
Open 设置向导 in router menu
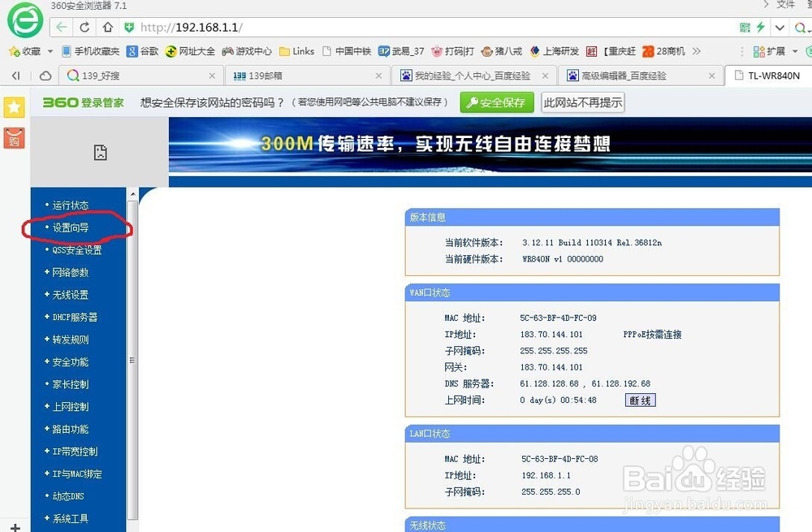70,227
